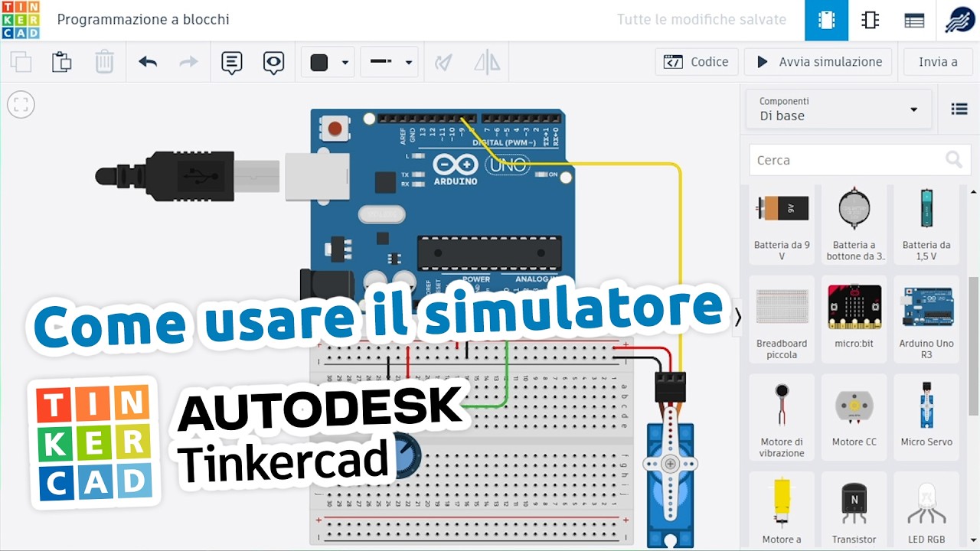Switch to component list view icon
Viewport: 980px width, 551px height.
tap(914, 20)
